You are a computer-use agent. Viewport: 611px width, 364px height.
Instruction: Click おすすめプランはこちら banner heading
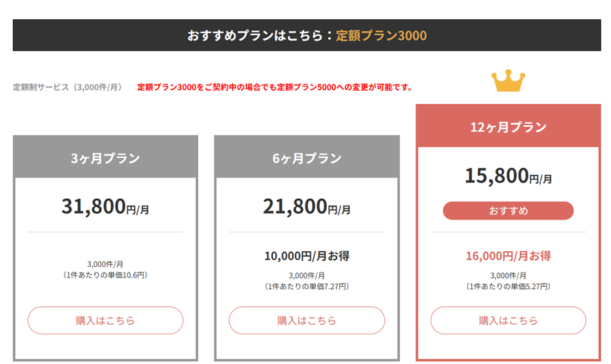[x=255, y=36]
